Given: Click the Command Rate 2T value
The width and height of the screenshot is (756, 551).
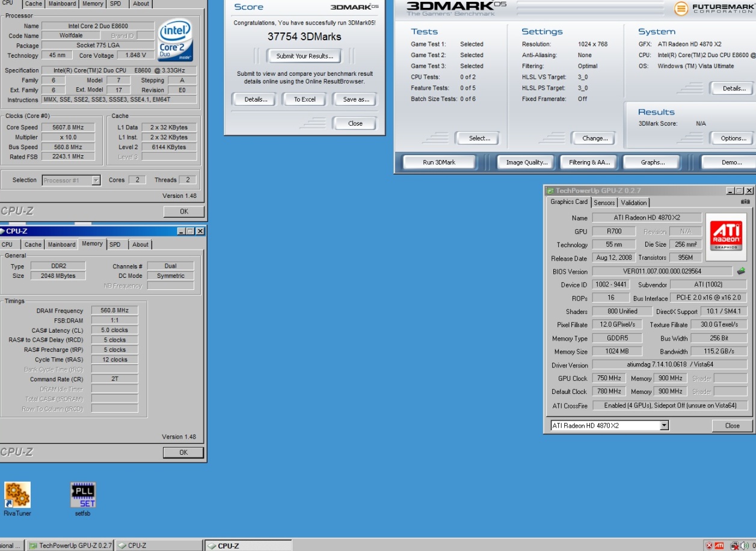Looking at the screenshot, I should pyautogui.click(x=115, y=380).
